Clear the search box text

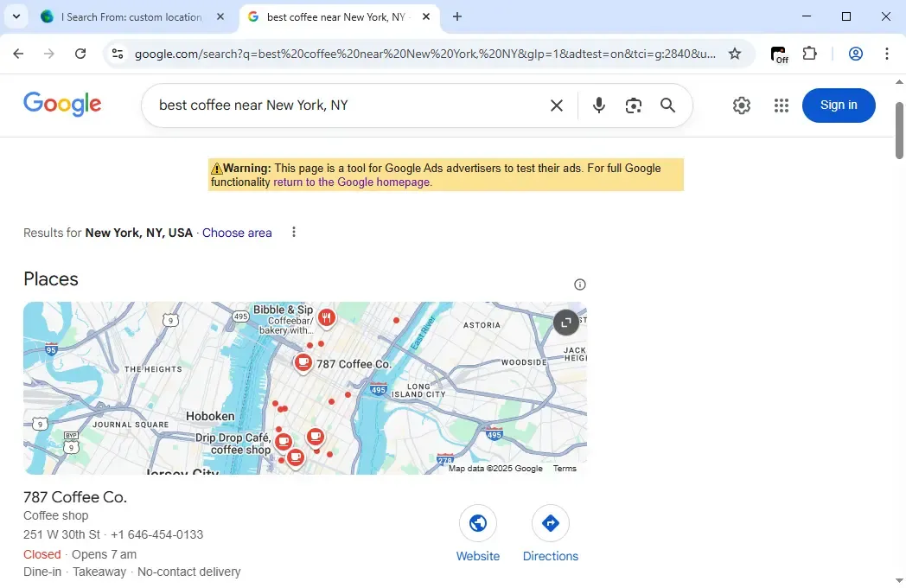point(557,105)
